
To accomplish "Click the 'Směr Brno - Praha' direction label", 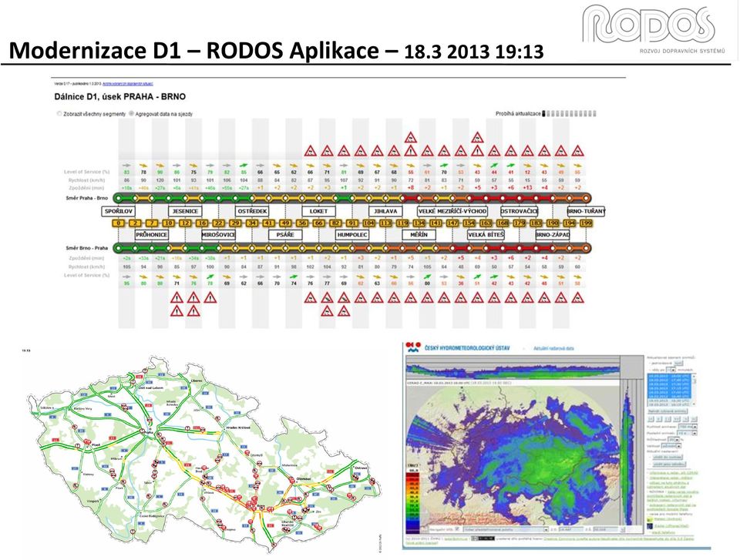I will point(87,248).
